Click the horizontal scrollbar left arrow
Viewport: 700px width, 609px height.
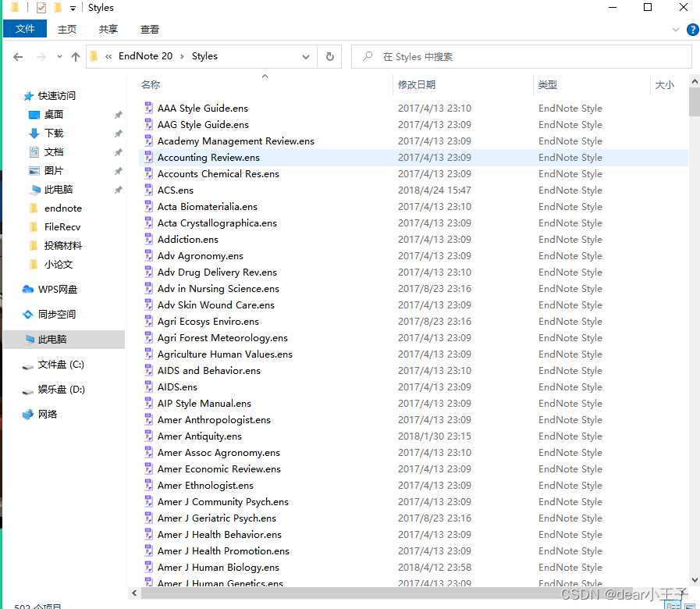tap(134, 593)
